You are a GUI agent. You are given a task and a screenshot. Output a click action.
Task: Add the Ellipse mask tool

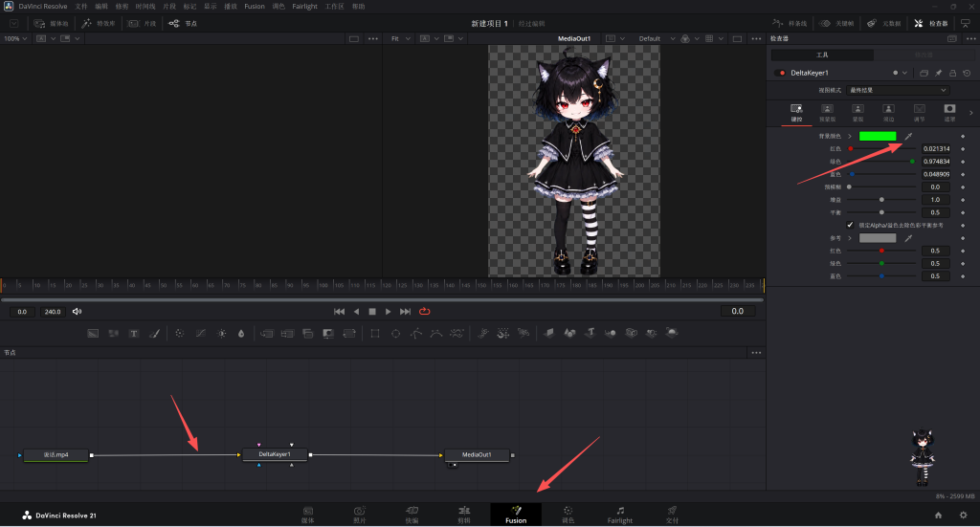(x=395, y=334)
